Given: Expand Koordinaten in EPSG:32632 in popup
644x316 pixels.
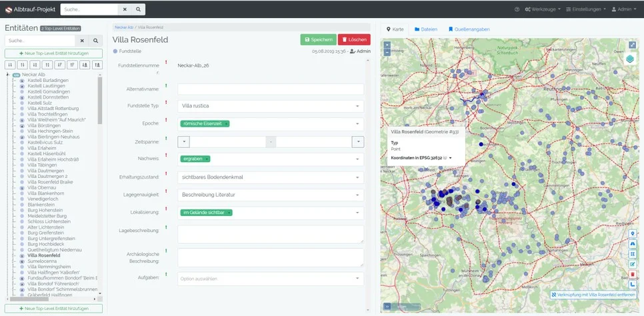Looking at the screenshot, I should click(x=450, y=158).
